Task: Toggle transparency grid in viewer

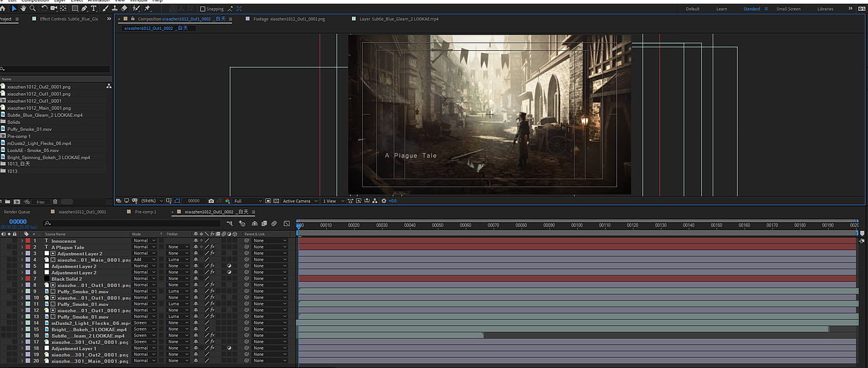Action: [276, 201]
